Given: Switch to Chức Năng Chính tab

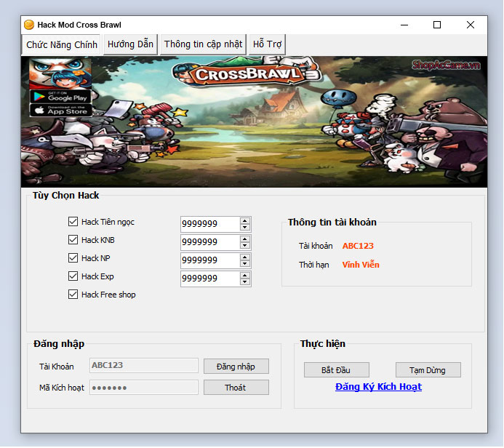Looking at the screenshot, I should [x=61, y=44].
